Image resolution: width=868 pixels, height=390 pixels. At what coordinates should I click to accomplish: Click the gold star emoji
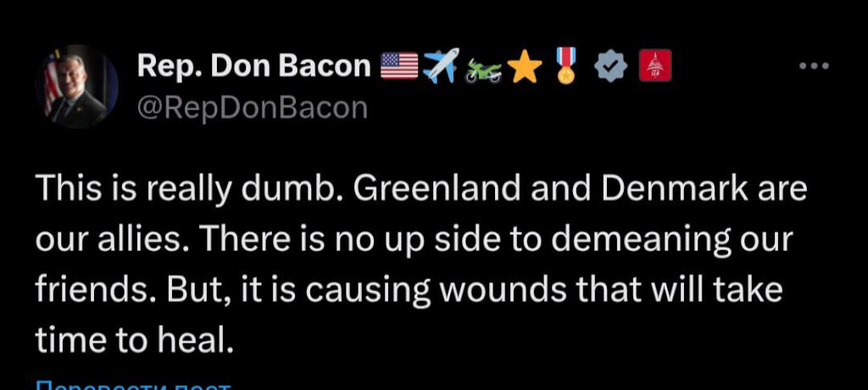[526, 67]
